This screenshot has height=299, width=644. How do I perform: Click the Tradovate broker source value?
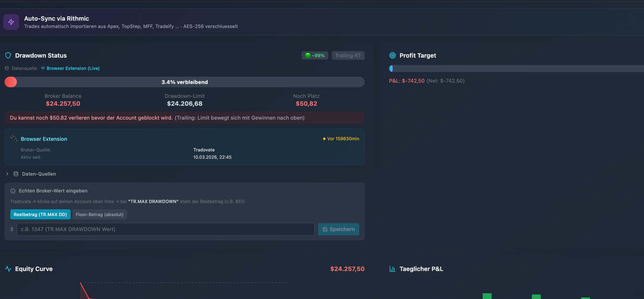tap(204, 150)
